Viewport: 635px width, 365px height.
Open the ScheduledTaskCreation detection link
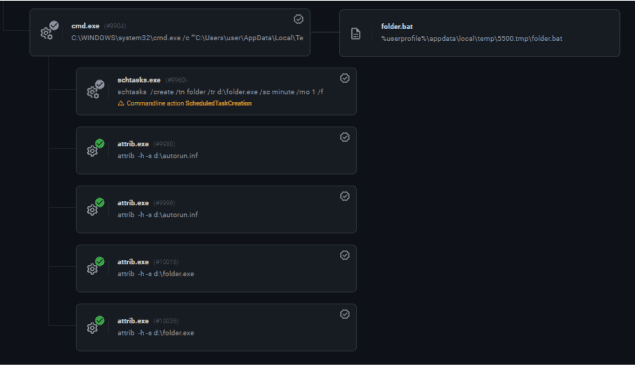[x=219, y=103]
